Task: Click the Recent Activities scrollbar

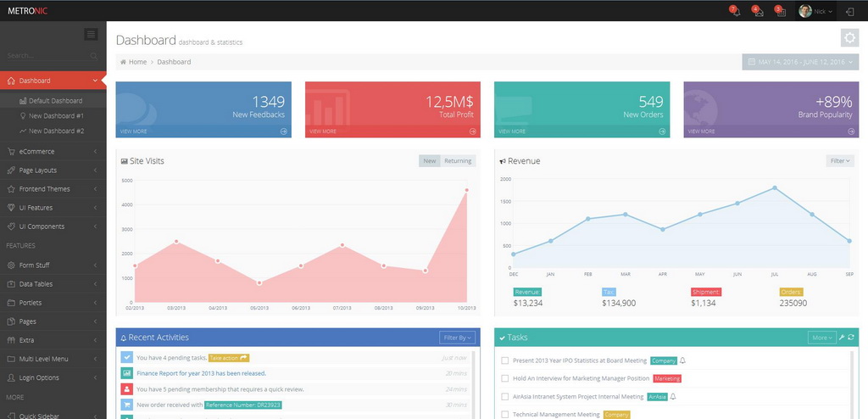Action: pos(474,382)
